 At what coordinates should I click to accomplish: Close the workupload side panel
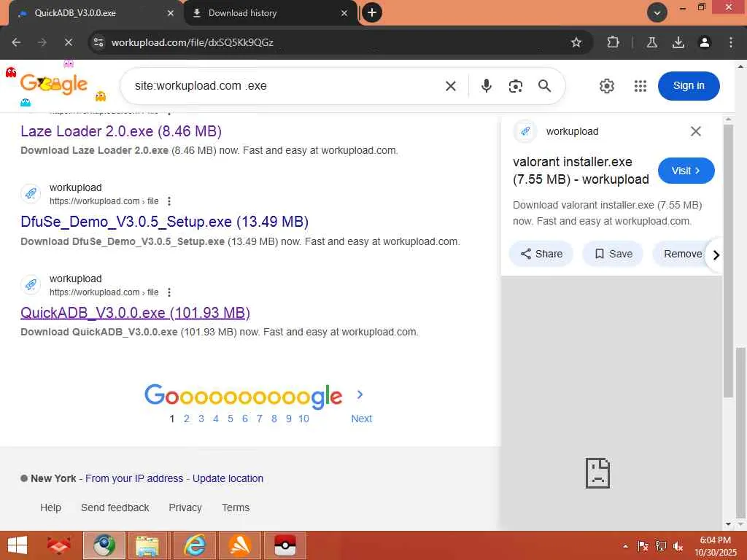pos(695,131)
